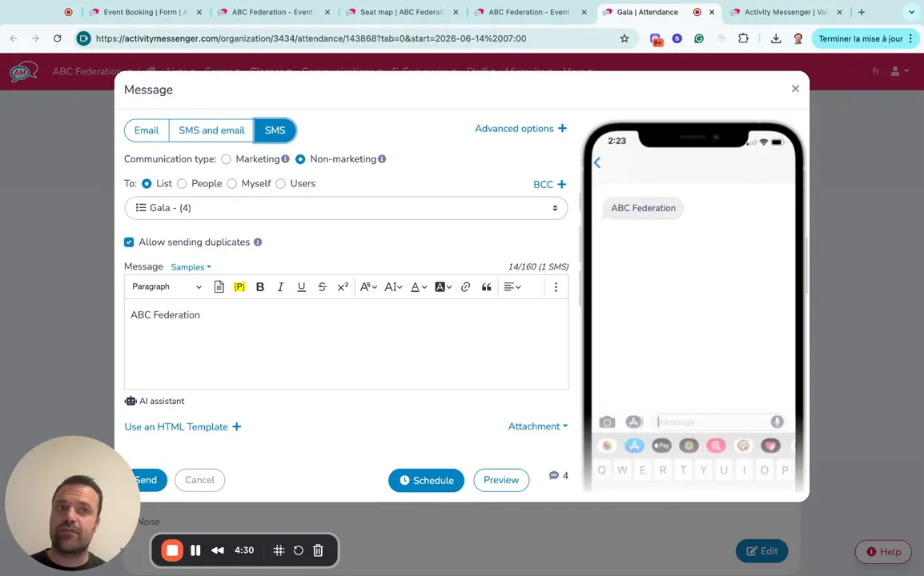
Task: Click Terminer la mise à jour button
Action: [x=864, y=39]
